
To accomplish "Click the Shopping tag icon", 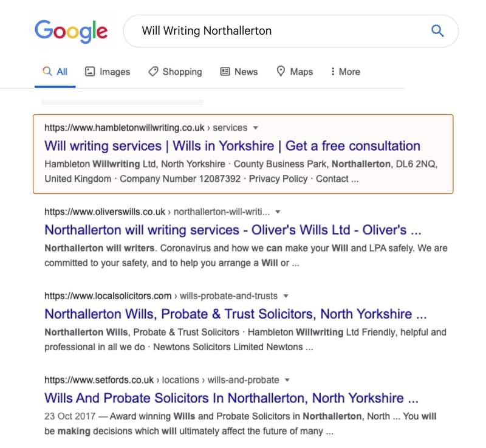I will pyautogui.click(x=153, y=71).
